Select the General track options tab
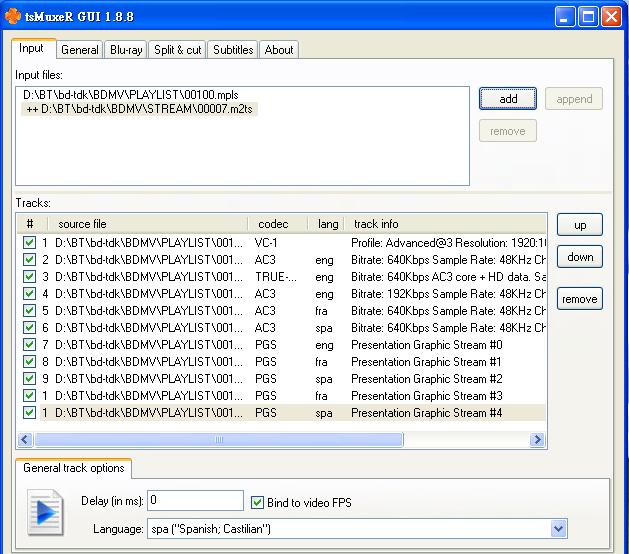 click(74, 468)
